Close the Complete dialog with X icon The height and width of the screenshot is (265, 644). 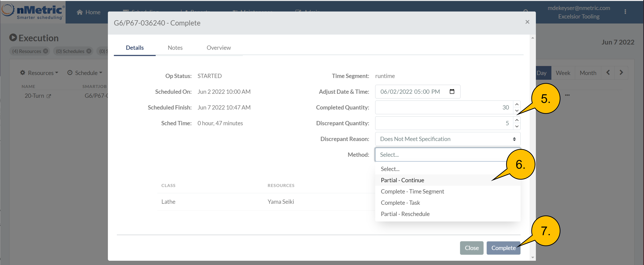pos(527,22)
